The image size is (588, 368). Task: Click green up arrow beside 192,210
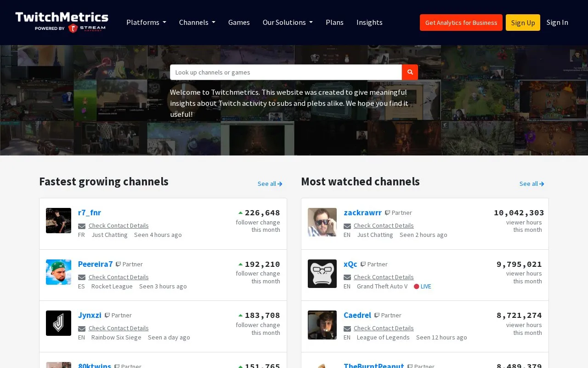(240, 264)
